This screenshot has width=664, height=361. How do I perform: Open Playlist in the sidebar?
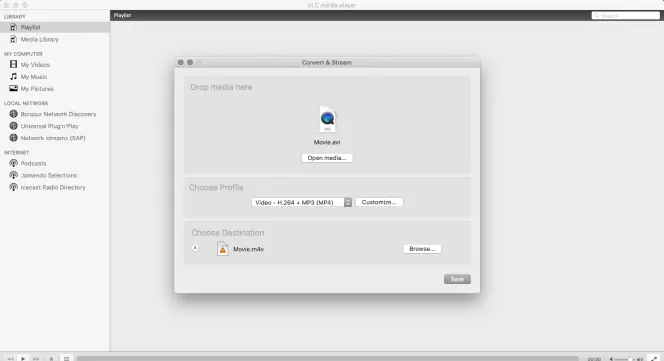(55, 27)
